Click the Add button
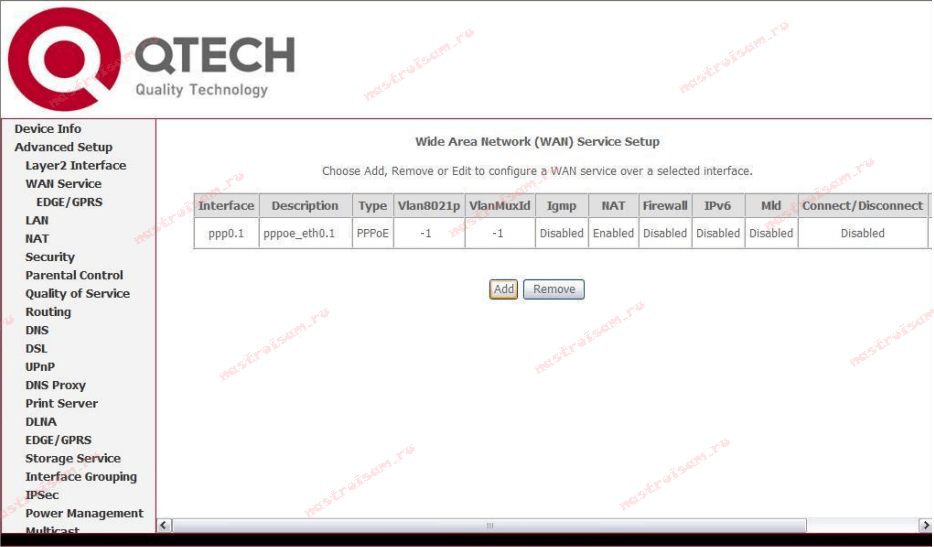934x547 pixels. coord(503,289)
